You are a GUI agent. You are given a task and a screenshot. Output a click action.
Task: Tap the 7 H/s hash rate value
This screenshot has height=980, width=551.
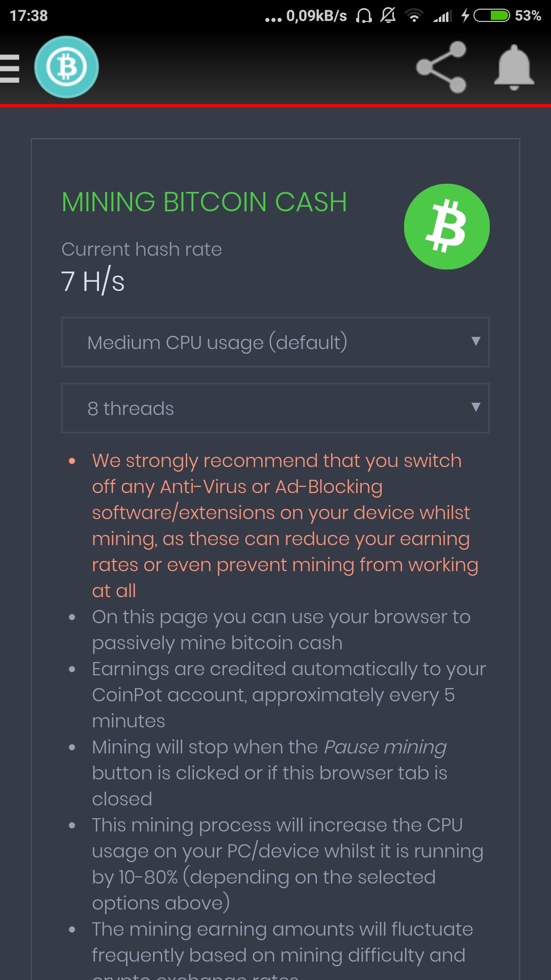(93, 281)
